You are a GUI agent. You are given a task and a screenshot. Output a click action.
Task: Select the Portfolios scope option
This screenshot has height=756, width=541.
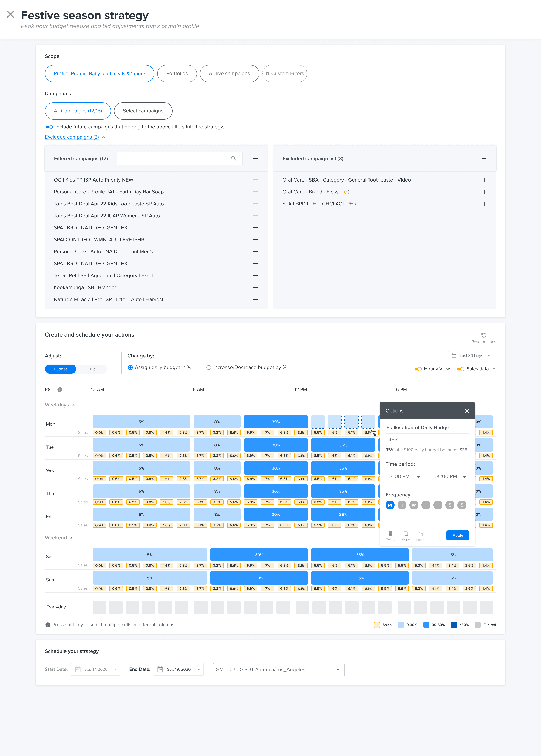(x=177, y=73)
